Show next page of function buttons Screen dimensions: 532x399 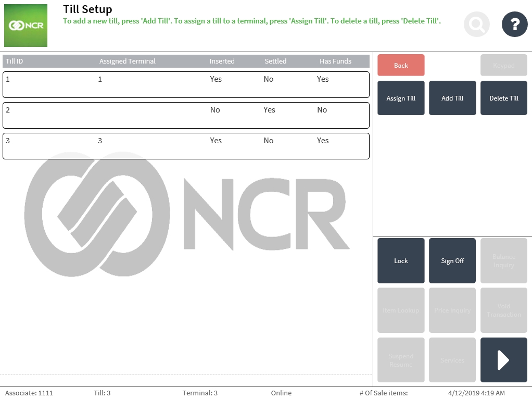(x=503, y=360)
